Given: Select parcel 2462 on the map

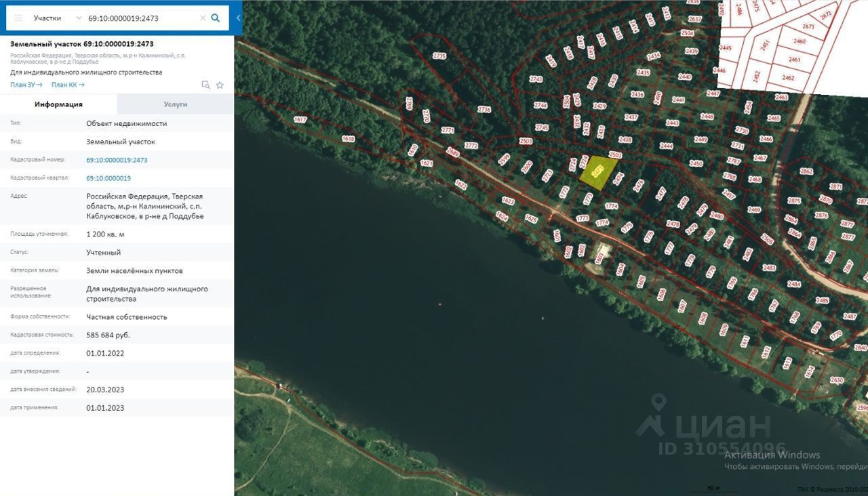Looking at the screenshot, I should (x=788, y=78).
